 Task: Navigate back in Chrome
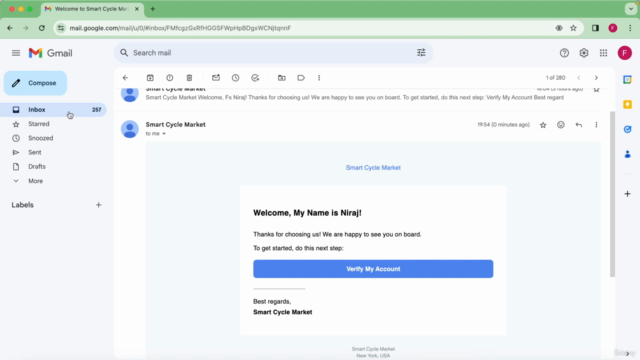point(10,28)
